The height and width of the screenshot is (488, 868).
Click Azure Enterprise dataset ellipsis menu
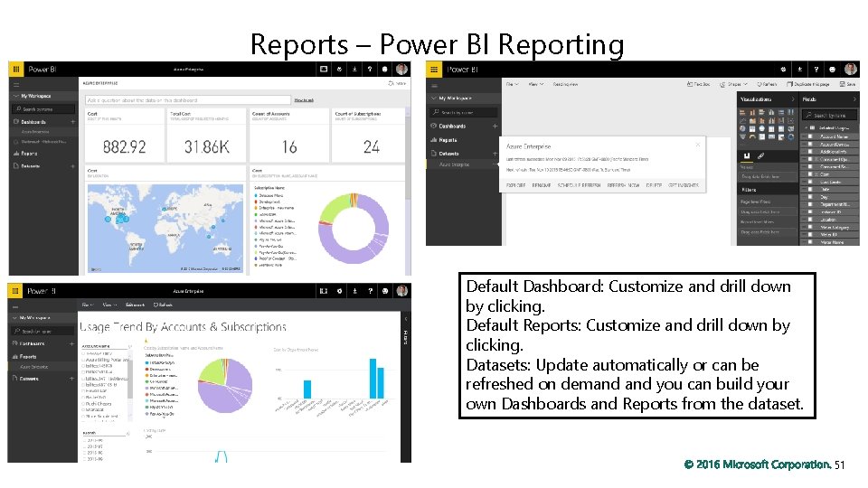click(495, 164)
